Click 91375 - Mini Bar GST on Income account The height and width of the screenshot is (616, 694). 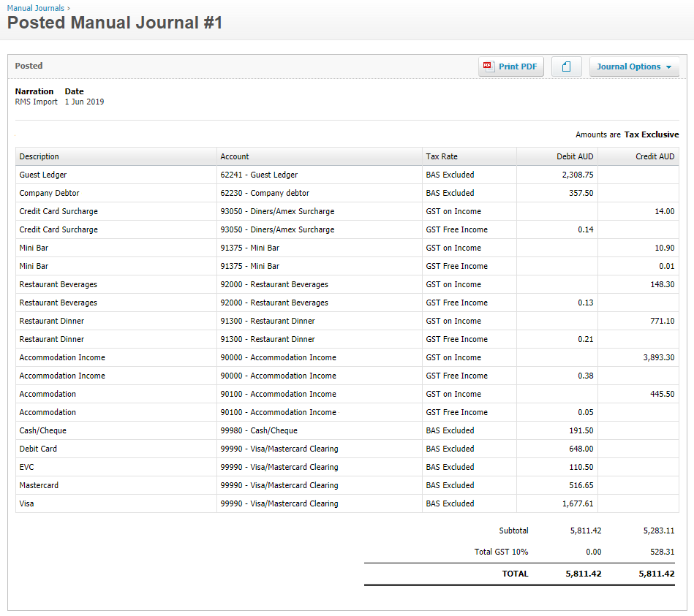[x=250, y=248]
